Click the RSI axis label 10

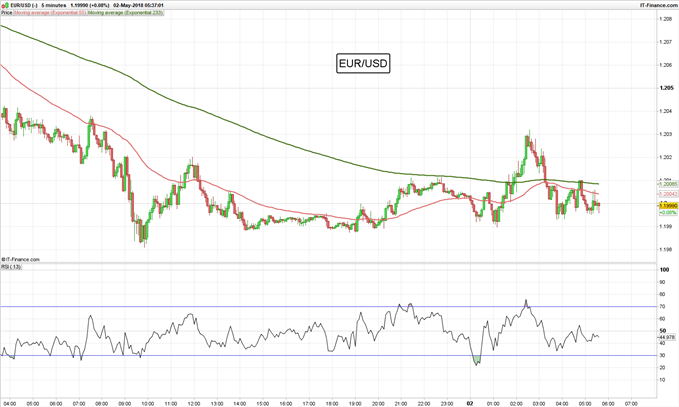[662, 380]
